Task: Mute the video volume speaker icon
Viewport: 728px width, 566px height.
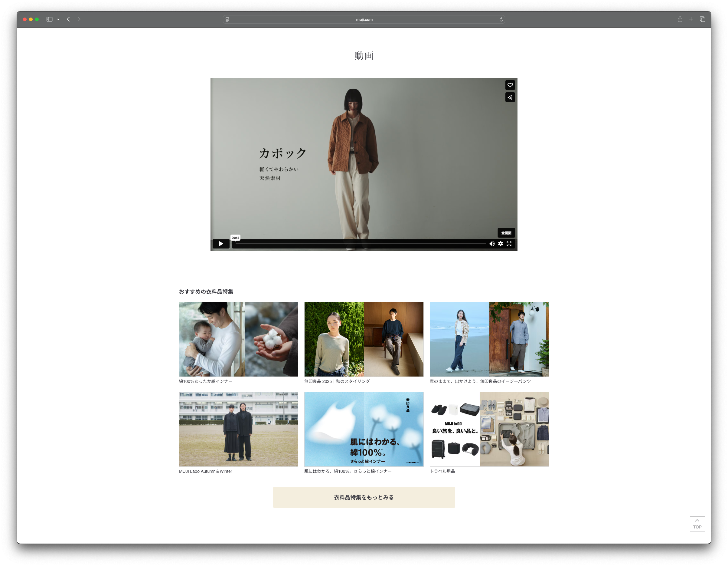Action: point(492,244)
